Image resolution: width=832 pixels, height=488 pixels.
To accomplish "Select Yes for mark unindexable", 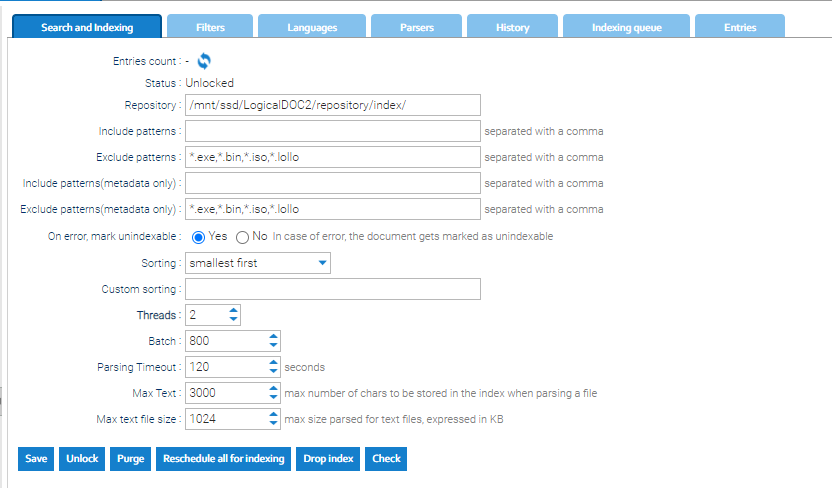I will [x=197, y=237].
